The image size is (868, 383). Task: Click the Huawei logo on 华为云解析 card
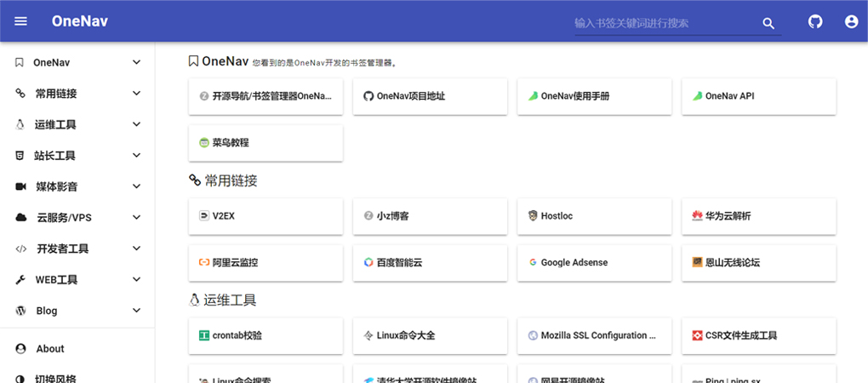[x=698, y=216]
